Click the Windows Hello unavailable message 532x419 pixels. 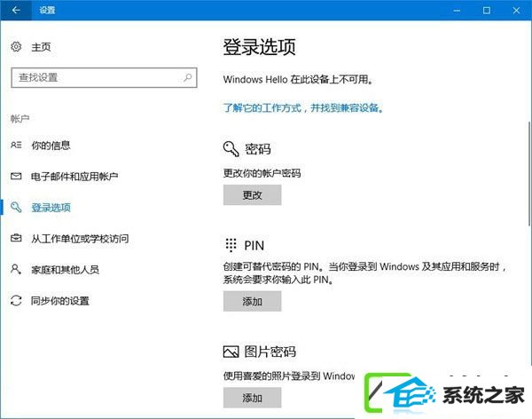pos(298,80)
